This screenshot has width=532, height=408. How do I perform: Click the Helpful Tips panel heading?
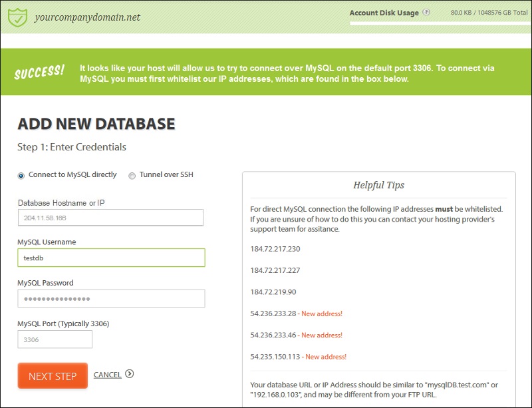pos(381,184)
